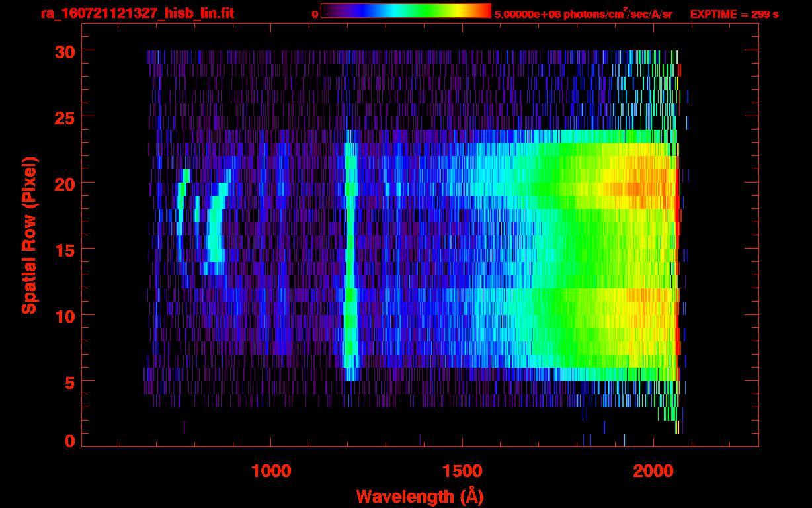Viewport: 812px width, 508px height.
Task: Click the Spatial Row (Pixel) axis title
Action: (29, 235)
